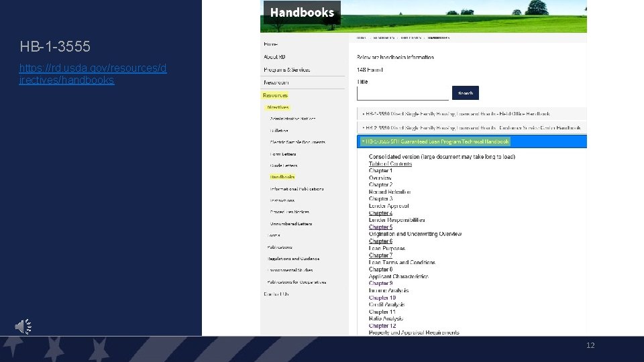Open Informational Publications in sidebar
This screenshot has width=644, height=362.
pyautogui.click(x=297, y=189)
